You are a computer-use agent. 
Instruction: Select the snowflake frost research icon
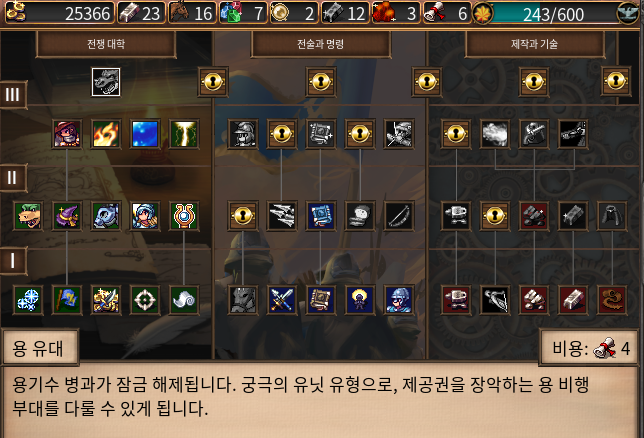(x=28, y=300)
